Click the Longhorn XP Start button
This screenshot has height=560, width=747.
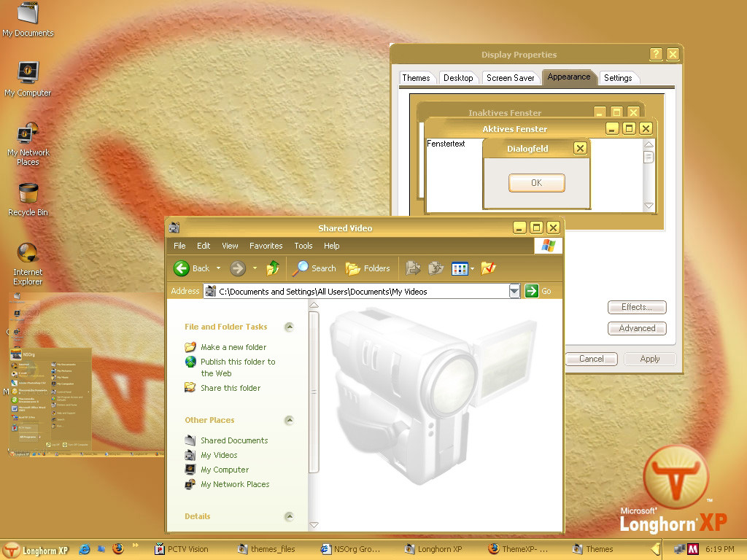36,550
